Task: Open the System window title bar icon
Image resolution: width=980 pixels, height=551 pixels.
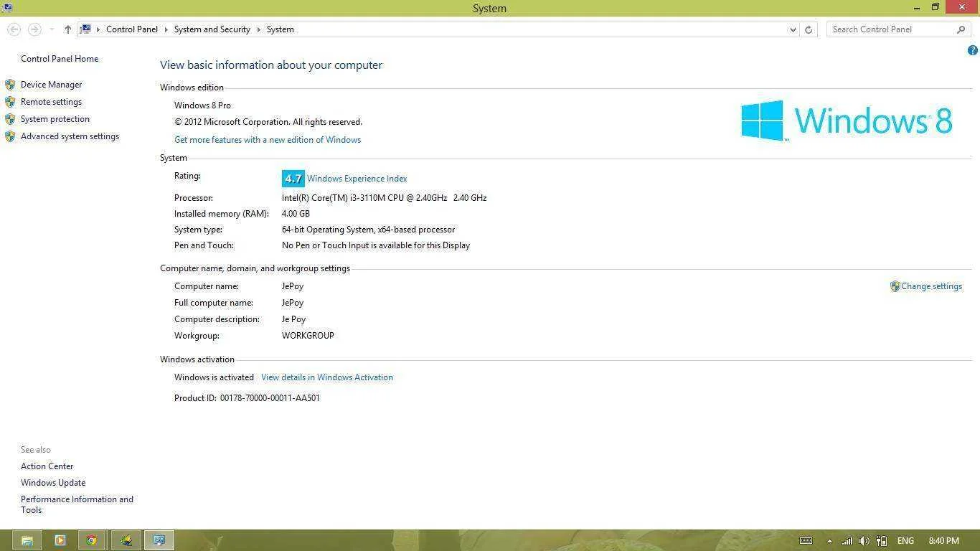Action: point(7,7)
